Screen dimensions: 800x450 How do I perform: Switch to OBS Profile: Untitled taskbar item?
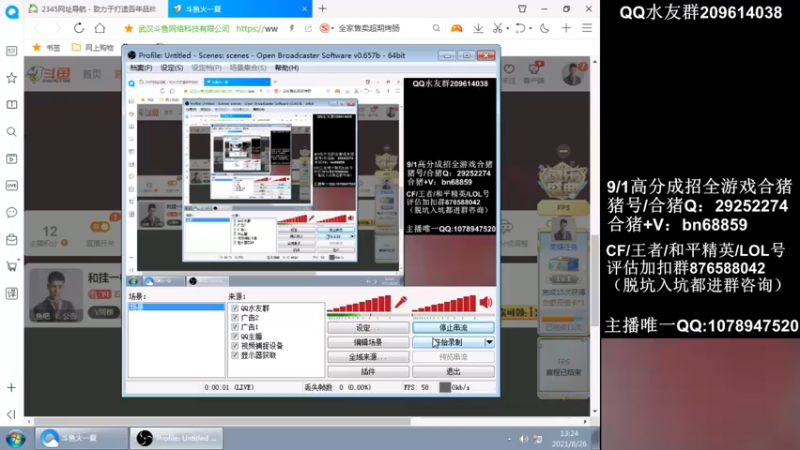[177, 438]
